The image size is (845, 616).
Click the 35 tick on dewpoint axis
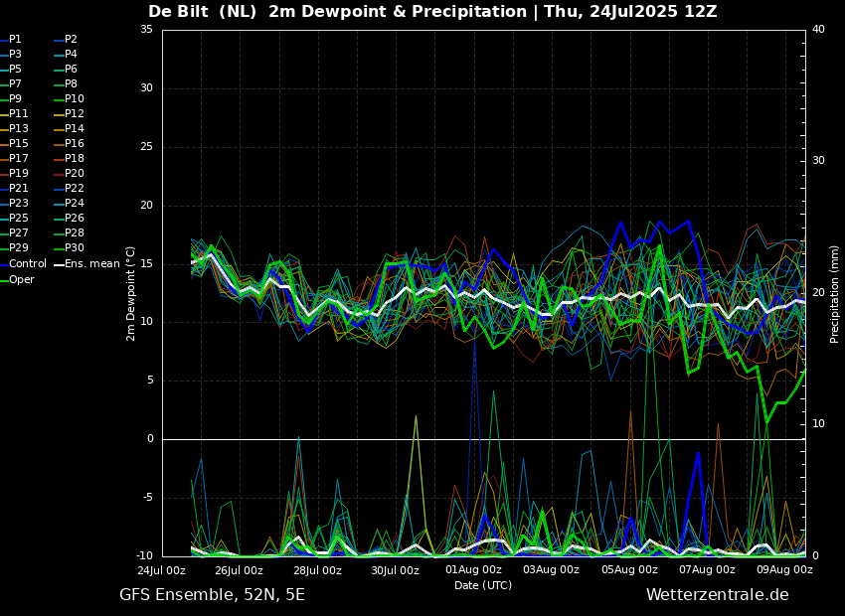click(x=146, y=30)
